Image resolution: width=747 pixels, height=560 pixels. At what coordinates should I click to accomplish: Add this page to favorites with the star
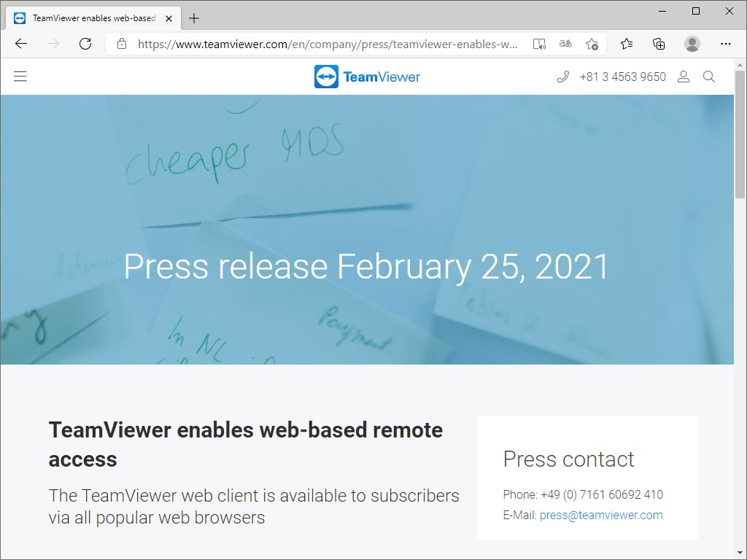(x=591, y=44)
